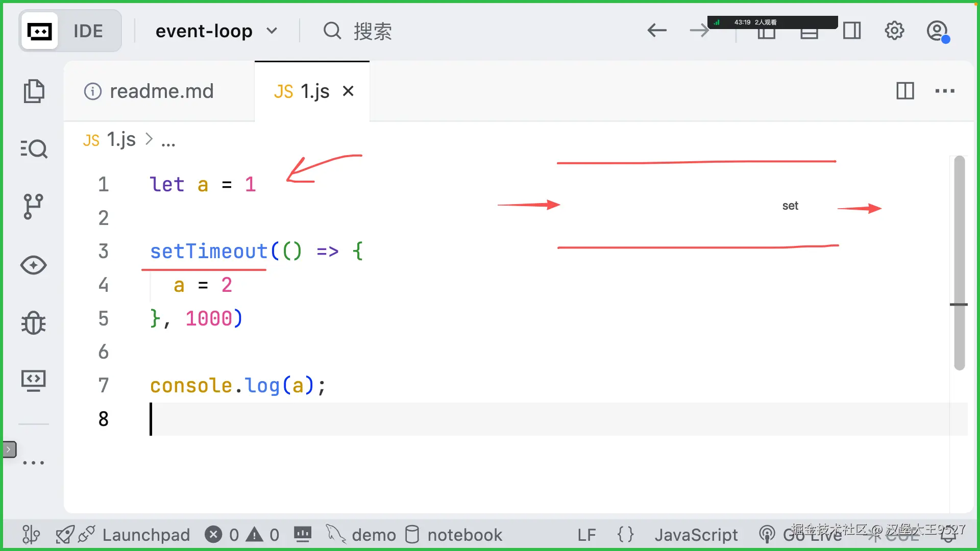This screenshot has height=551, width=980.
Task: Toggle the right sidebar layout button
Action: [851, 31]
